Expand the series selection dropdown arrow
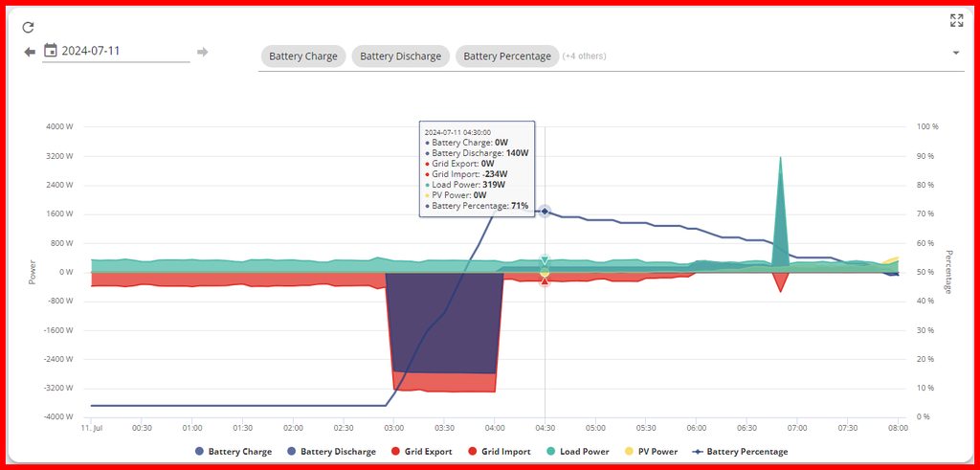This screenshot has height=470, width=980. [955, 54]
